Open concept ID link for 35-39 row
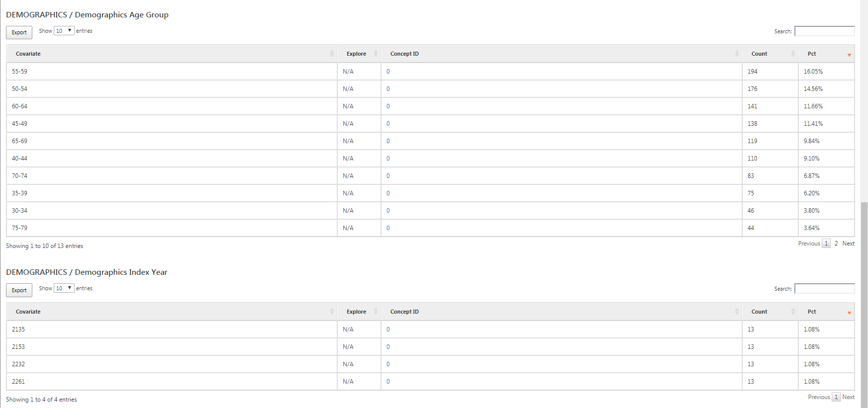 click(x=388, y=193)
